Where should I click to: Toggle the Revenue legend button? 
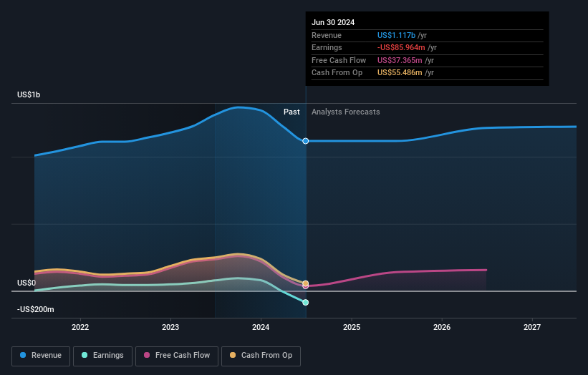(x=41, y=356)
